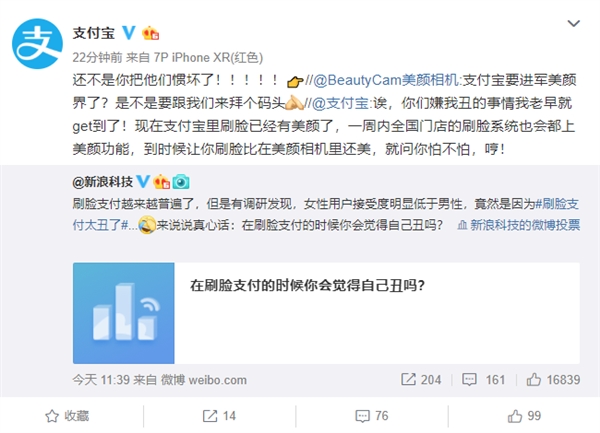Open the poll bar-chart thumbnail image
The width and height of the screenshot is (600, 433).
point(124,313)
